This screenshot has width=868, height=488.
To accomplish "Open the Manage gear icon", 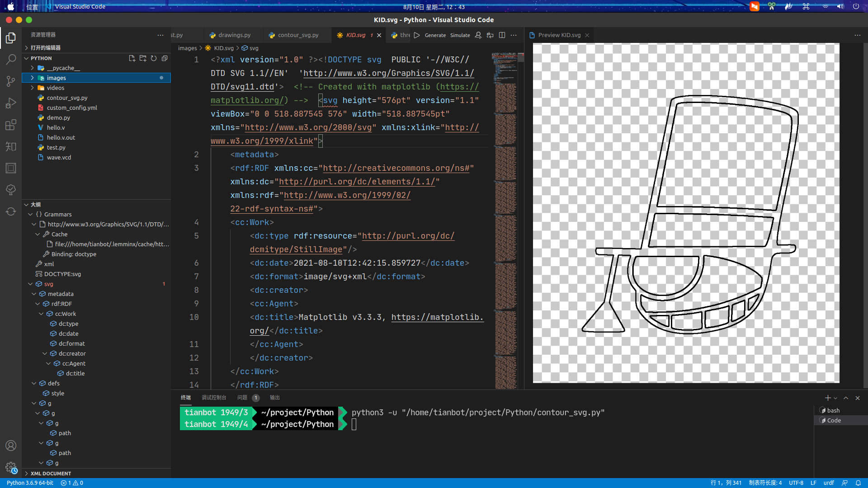I will click(x=11, y=467).
